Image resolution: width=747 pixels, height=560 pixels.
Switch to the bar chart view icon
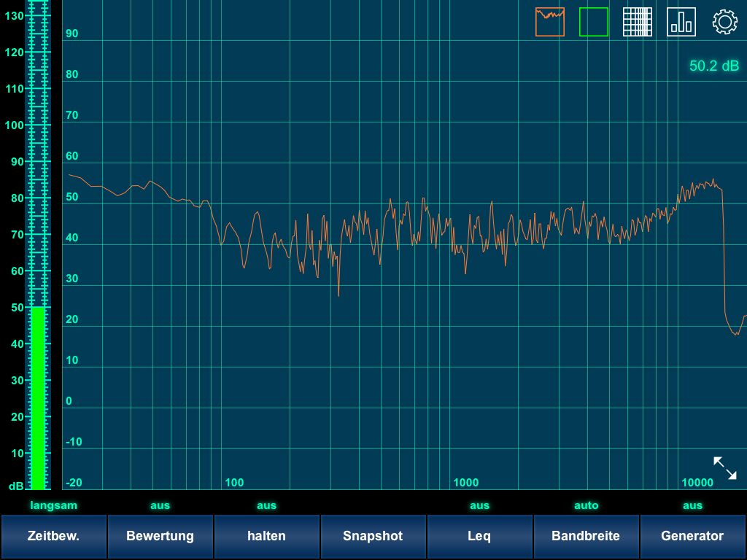tap(681, 22)
